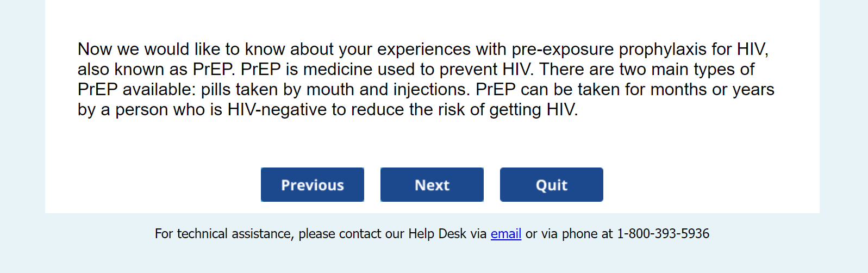
Task: Click the Quit button
Action: (x=551, y=185)
